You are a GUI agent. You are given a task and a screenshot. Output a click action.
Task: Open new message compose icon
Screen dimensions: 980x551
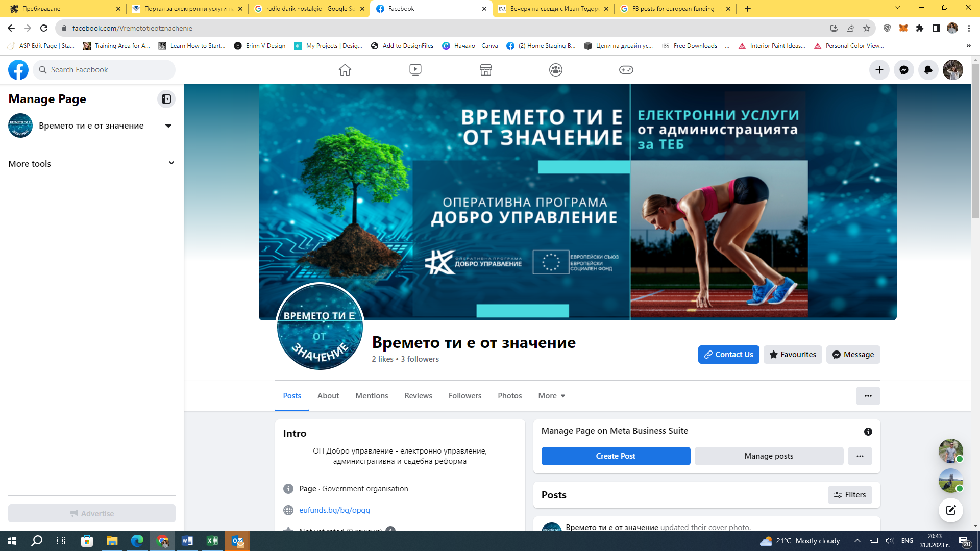click(951, 510)
